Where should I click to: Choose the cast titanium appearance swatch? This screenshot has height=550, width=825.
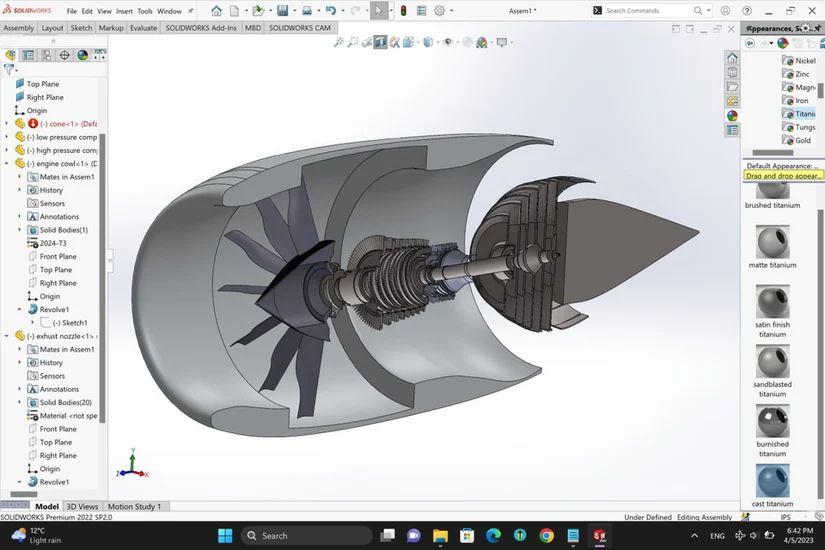click(772, 481)
